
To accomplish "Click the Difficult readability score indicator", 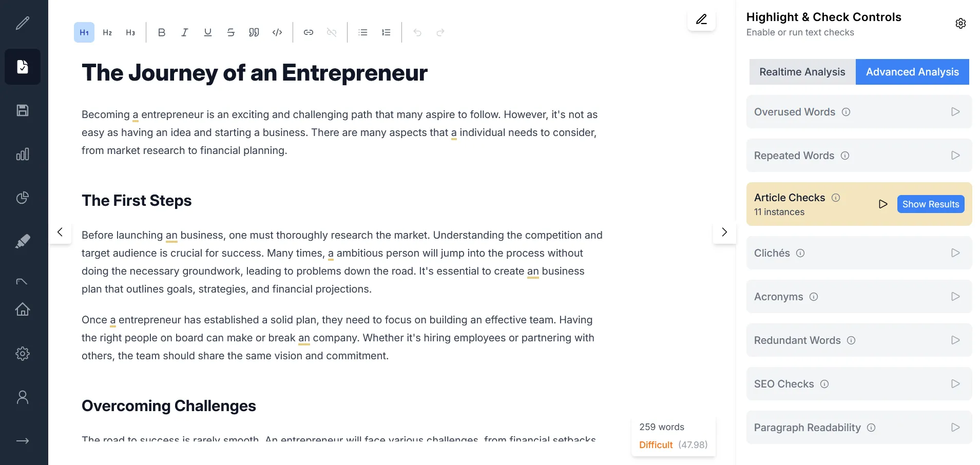I will point(656,444).
